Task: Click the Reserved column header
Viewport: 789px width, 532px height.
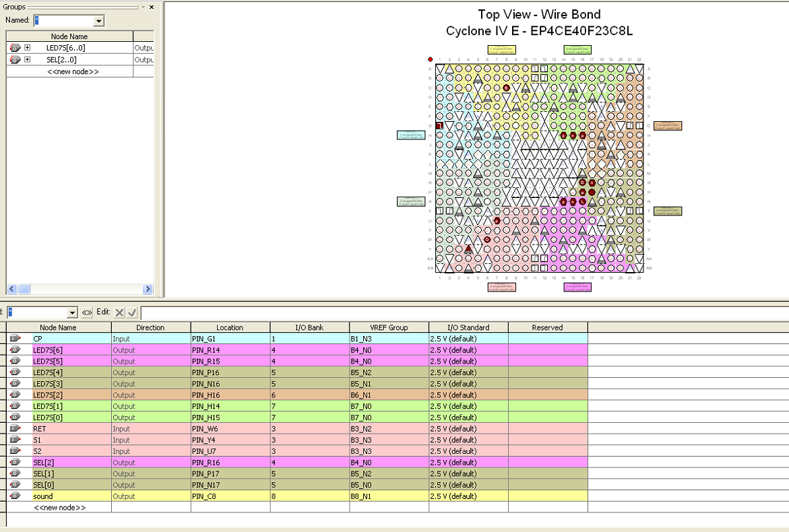Action: pos(548,327)
